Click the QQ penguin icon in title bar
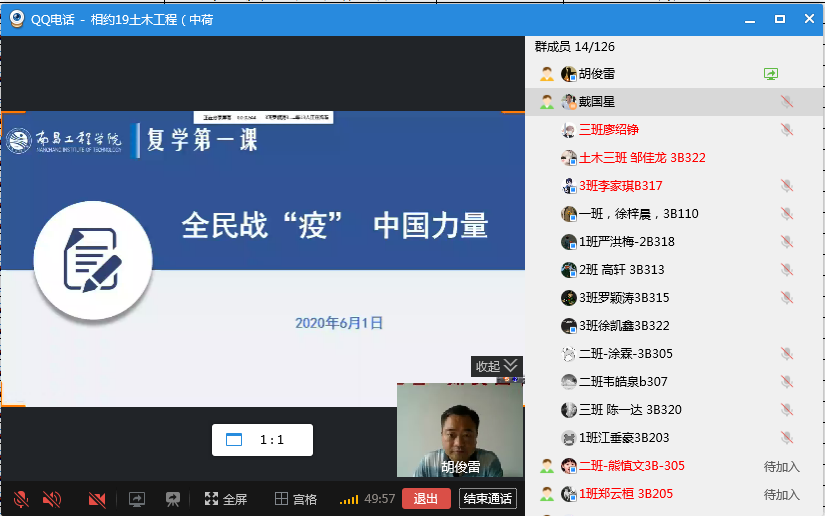The width and height of the screenshot is (825, 516). click(16, 18)
